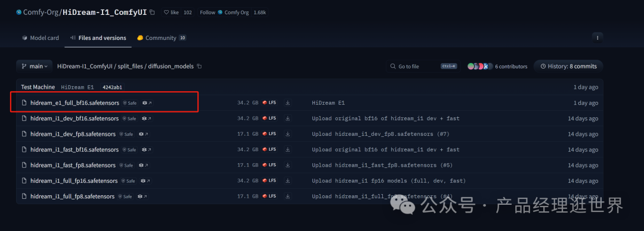The image size is (644, 231).
Task: Open hidream_i1_full_fp16.safetensors file
Action: [x=74, y=181]
